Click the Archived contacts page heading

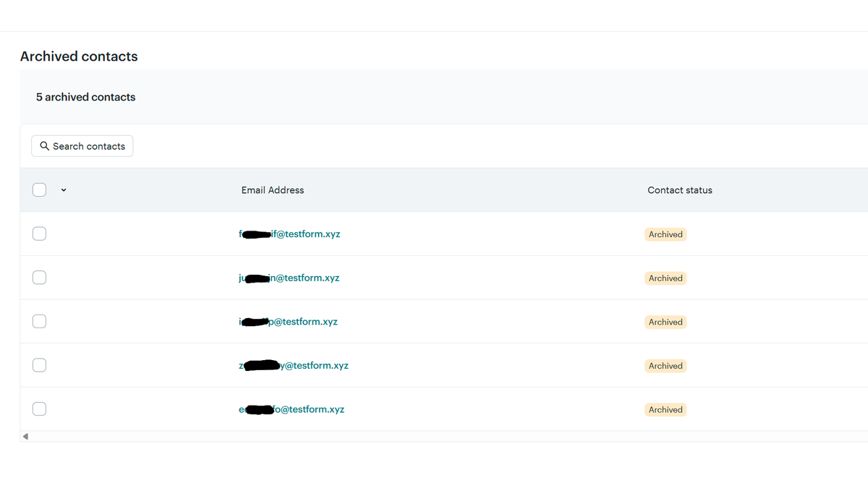point(79,56)
